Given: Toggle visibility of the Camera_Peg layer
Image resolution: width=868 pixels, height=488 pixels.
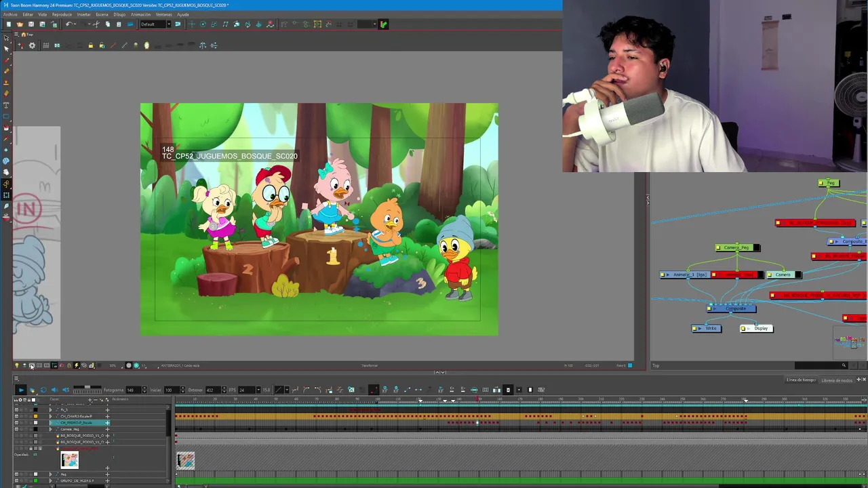Looking at the screenshot, I should [16, 429].
